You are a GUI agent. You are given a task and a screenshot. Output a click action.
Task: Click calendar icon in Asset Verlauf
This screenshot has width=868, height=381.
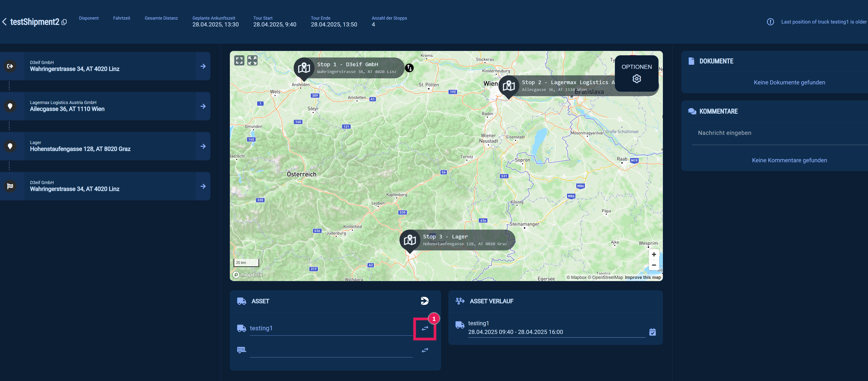[652, 332]
